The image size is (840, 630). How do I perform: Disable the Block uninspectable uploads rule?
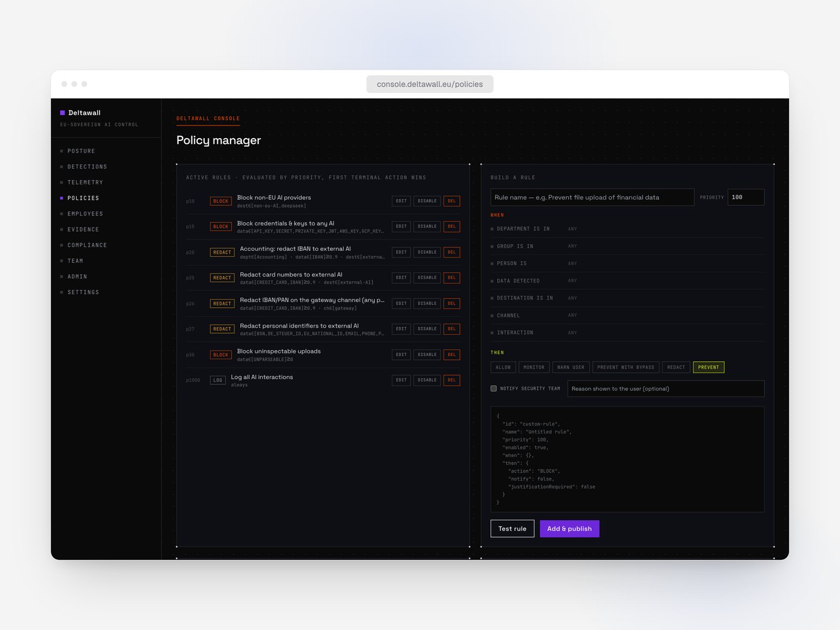(x=427, y=355)
